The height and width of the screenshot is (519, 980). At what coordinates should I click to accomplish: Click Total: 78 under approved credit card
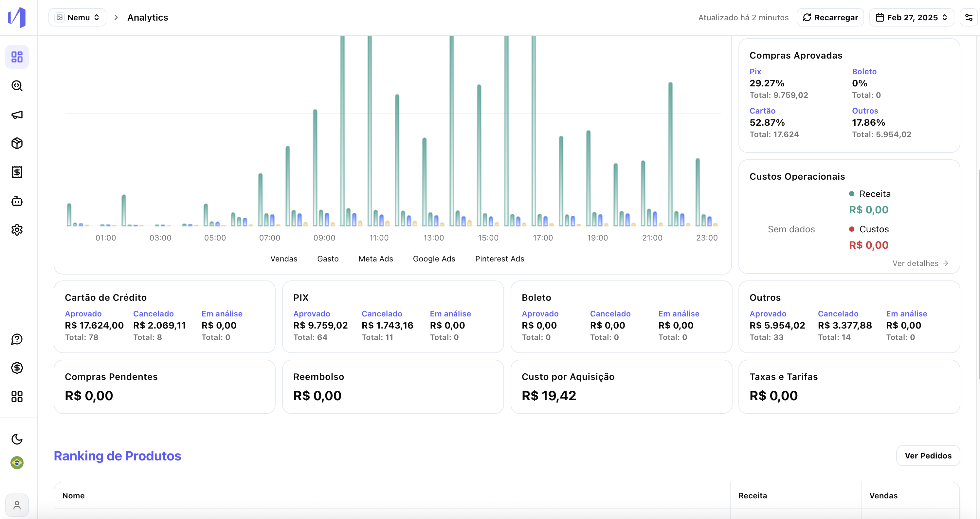(x=82, y=337)
